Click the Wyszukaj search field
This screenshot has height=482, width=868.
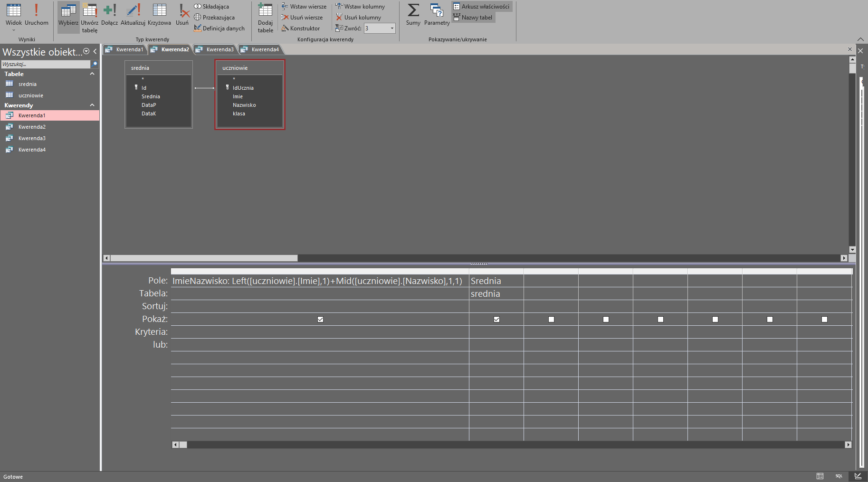click(x=46, y=64)
